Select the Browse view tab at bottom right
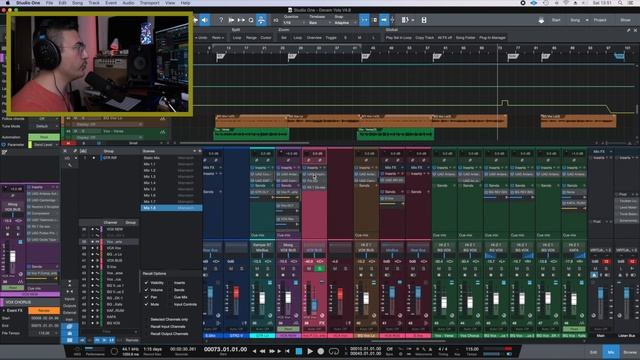 pos(630,352)
